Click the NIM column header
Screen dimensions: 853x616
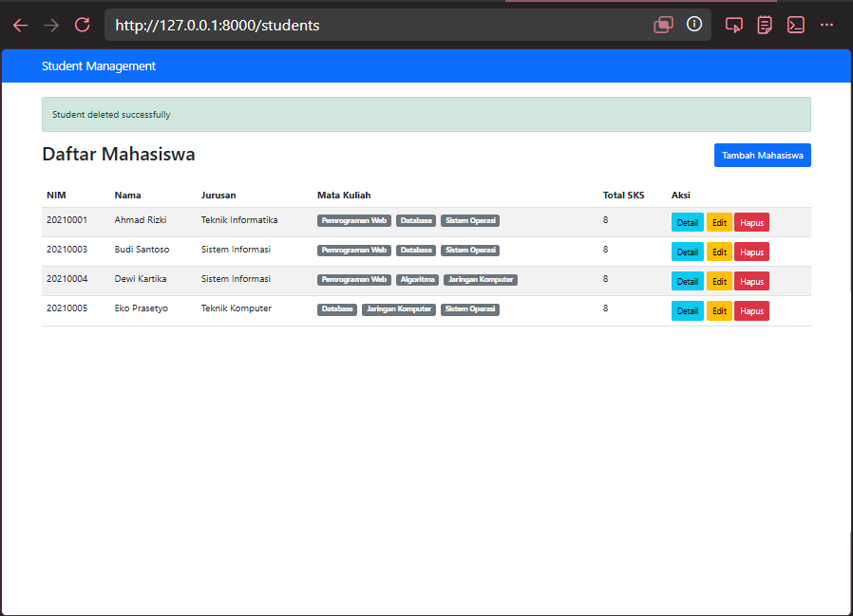56,196
